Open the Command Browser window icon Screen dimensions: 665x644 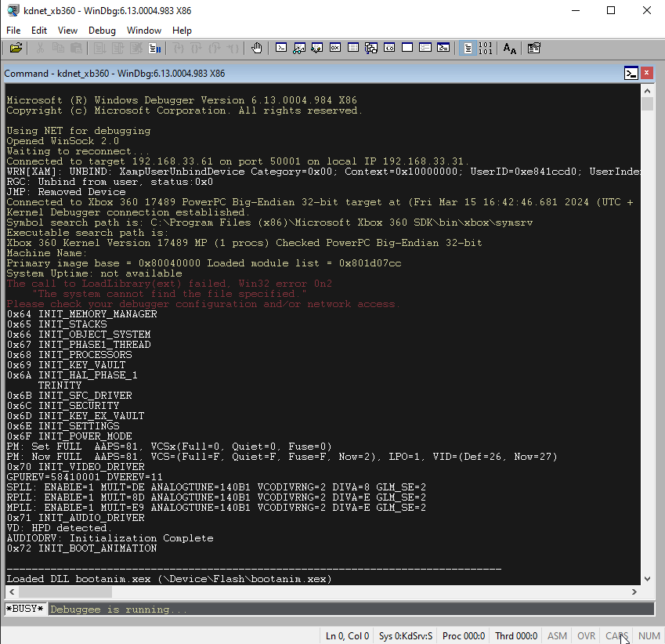point(443,48)
